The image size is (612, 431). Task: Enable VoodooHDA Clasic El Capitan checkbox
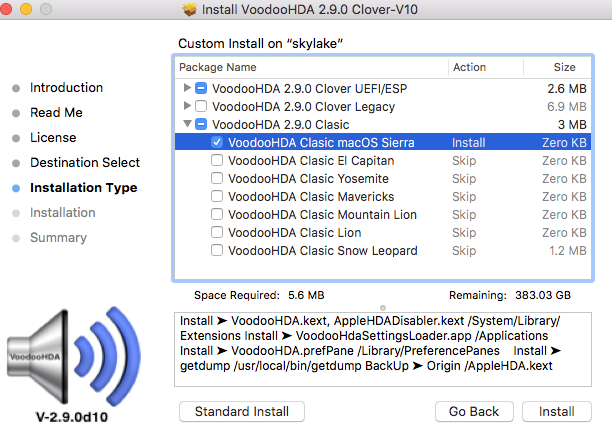pos(217,161)
